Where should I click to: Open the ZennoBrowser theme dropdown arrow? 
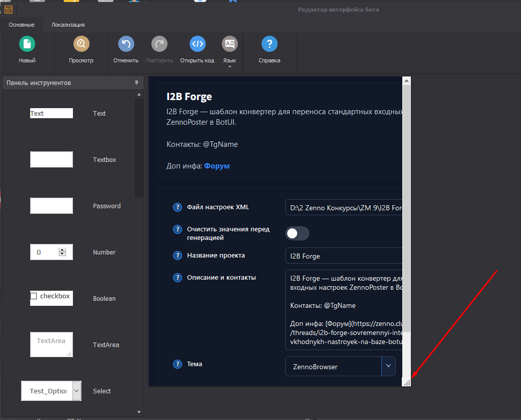388,366
